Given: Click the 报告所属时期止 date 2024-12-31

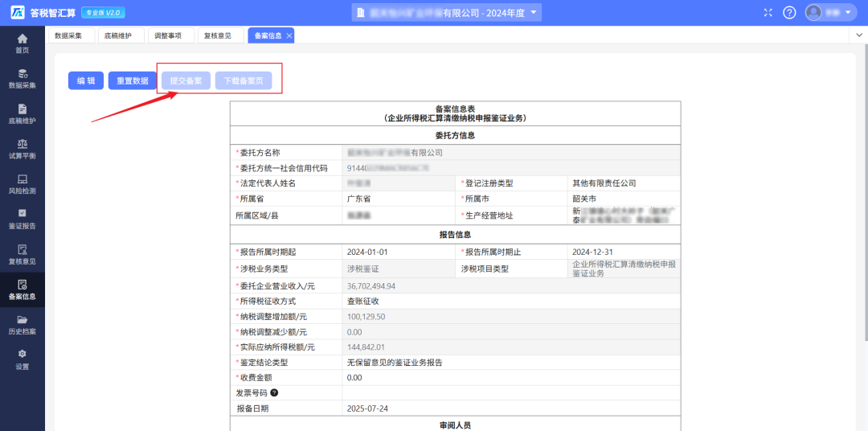Looking at the screenshot, I should (x=624, y=252).
